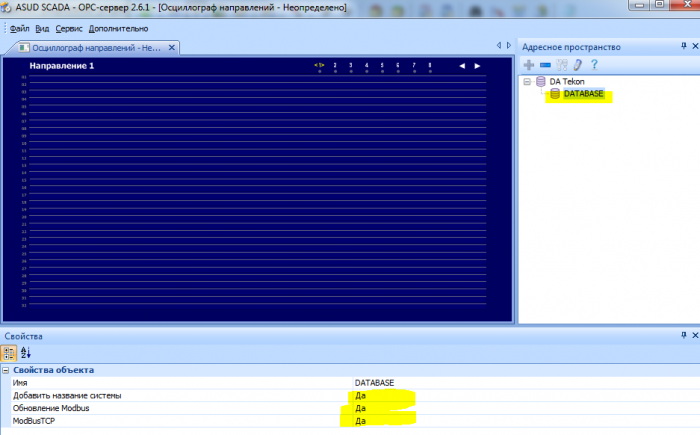Open the Вид menu
Viewport: 700px width, 435px height.
point(42,29)
